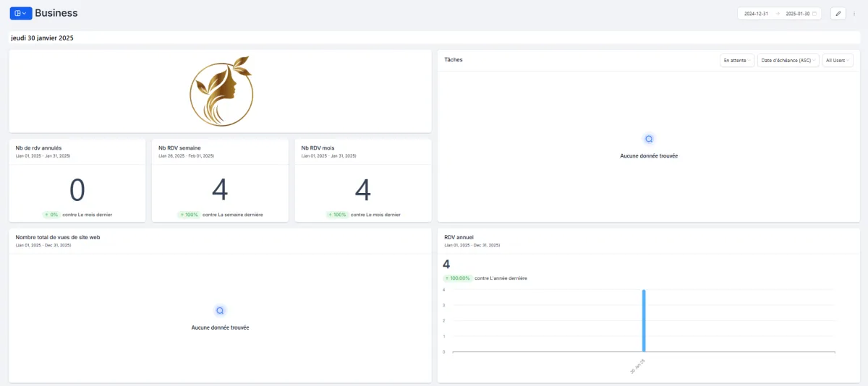Select the Nb de rdv annulés card title
This screenshot has width=868, height=386.
click(38, 147)
